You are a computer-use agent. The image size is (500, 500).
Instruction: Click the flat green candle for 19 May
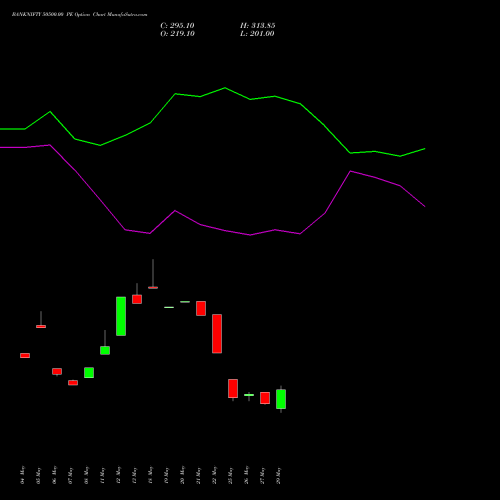[169, 307]
